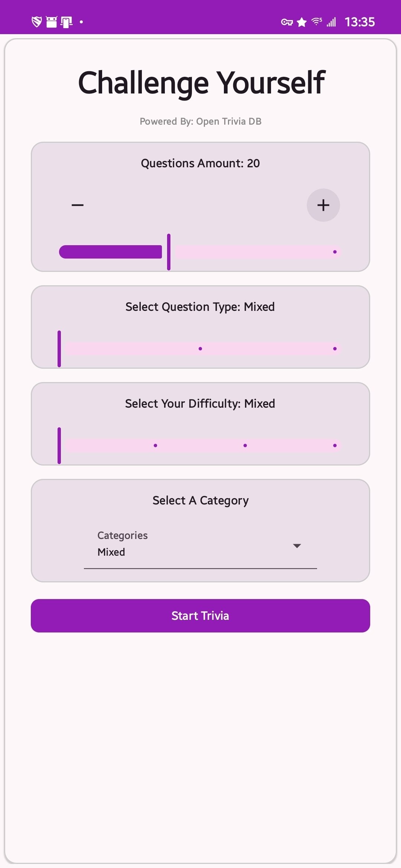Select the second stop on Difficulty slider
Image resolution: width=401 pixels, height=868 pixels.
point(155,445)
